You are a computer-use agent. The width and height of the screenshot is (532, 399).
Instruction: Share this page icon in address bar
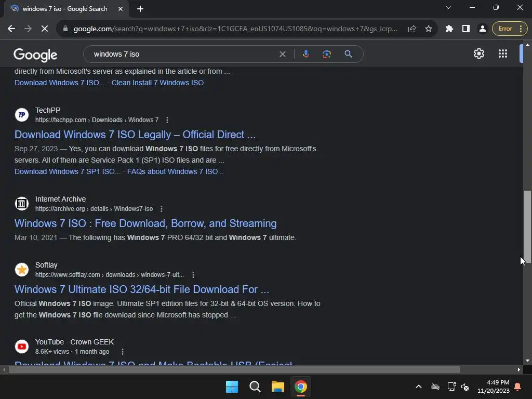pyautogui.click(x=412, y=29)
